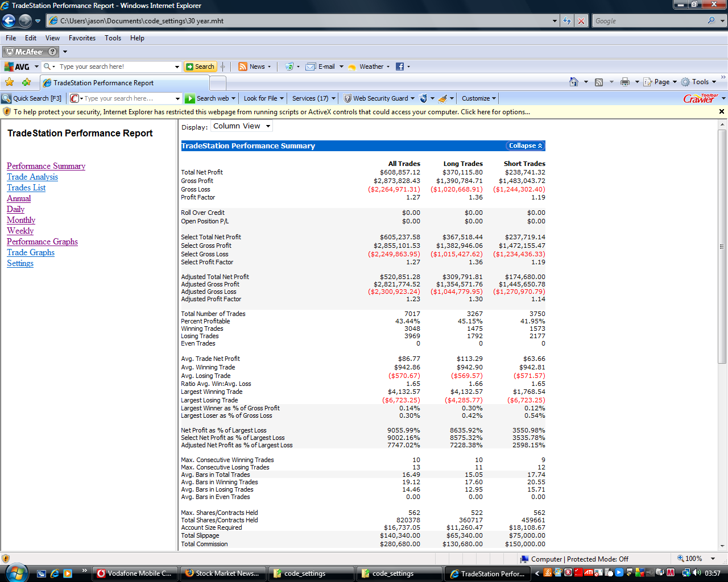Click the information bar shield icon

click(x=7, y=112)
